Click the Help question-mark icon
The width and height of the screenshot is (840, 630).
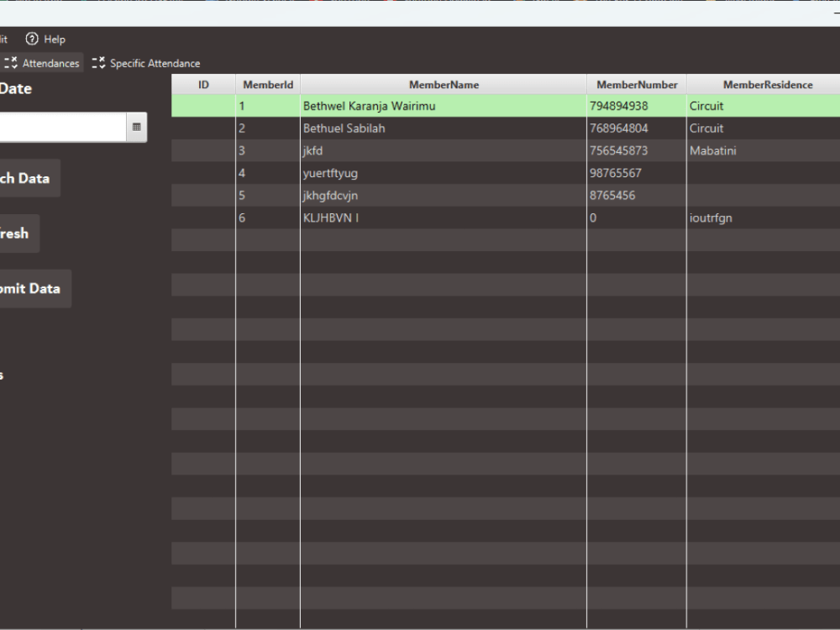tap(31, 39)
